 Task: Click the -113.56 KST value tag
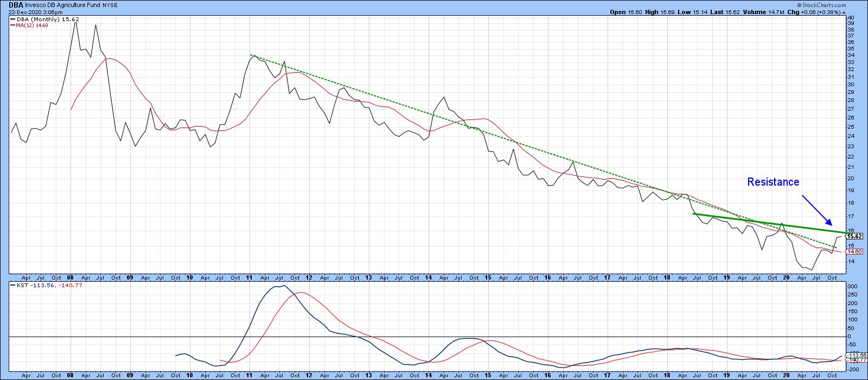(x=856, y=355)
